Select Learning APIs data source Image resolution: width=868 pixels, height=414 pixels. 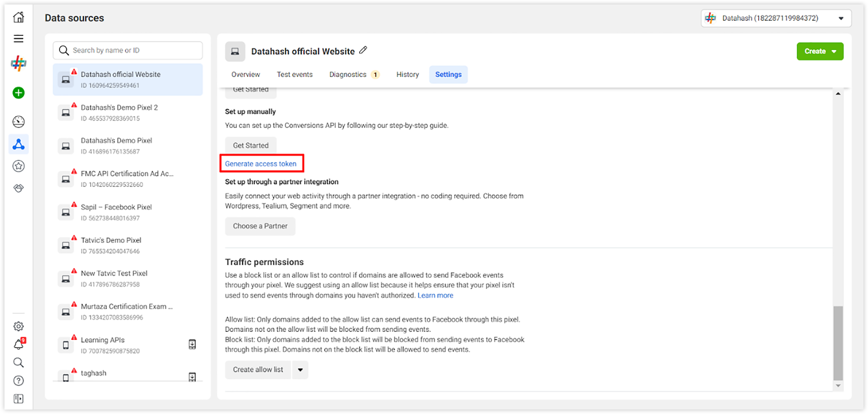click(128, 345)
